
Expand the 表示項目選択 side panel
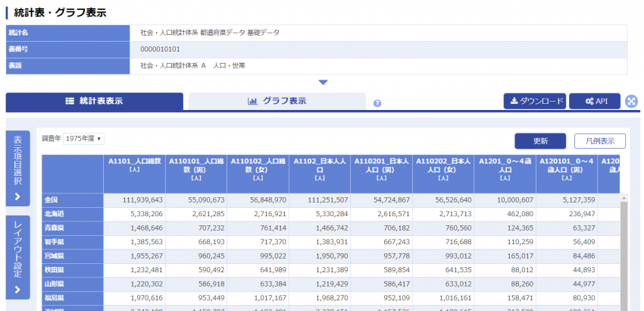tap(17, 168)
